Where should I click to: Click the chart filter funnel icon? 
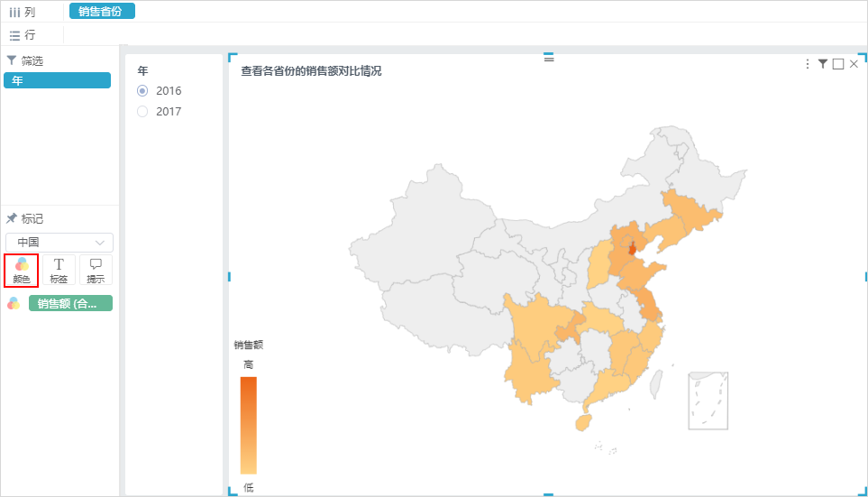(x=823, y=64)
